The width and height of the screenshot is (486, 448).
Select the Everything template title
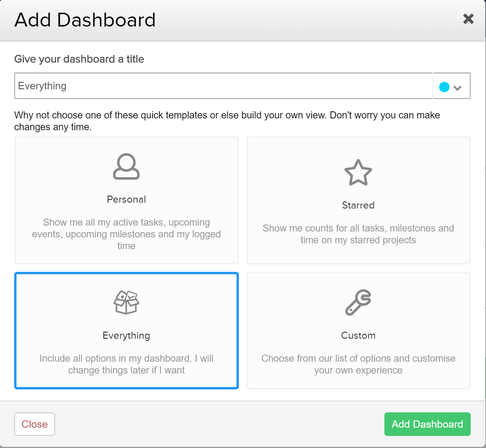pyautogui.click(x=126, y=335)
